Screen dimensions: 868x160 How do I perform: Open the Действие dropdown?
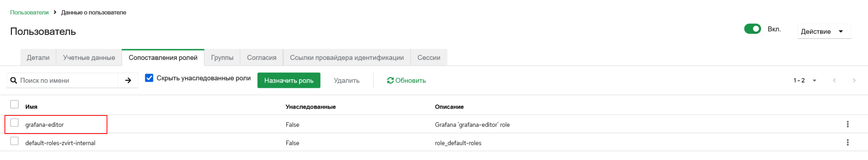(x=824, y=31)
